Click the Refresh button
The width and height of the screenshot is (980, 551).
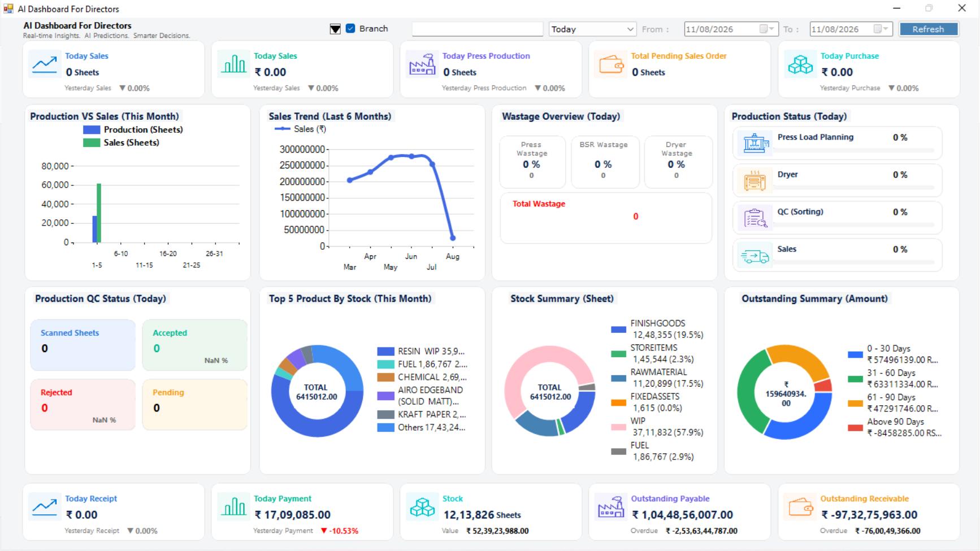[x=929, y=29]
